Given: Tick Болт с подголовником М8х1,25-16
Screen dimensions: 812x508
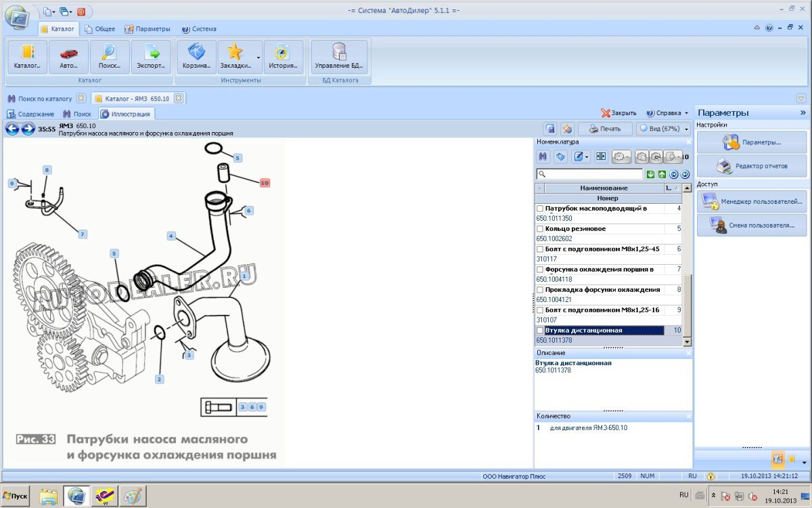Looking at the screenshot, I should tap(540, 310).
